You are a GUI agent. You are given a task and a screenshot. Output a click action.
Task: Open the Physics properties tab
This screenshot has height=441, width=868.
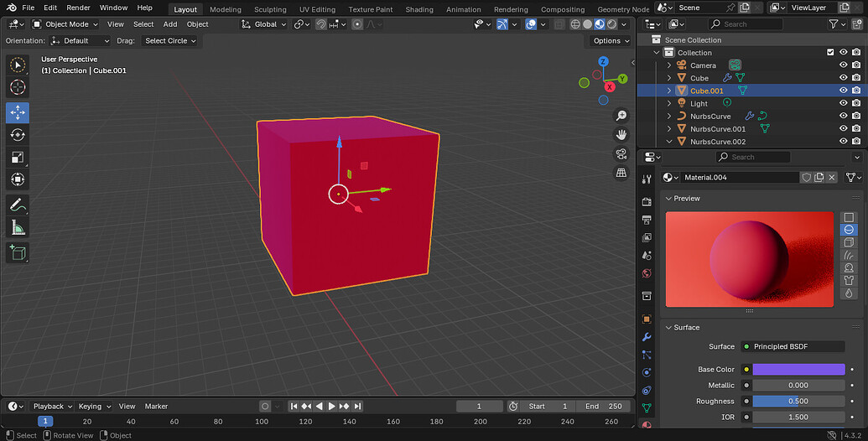tap(647, 372)
